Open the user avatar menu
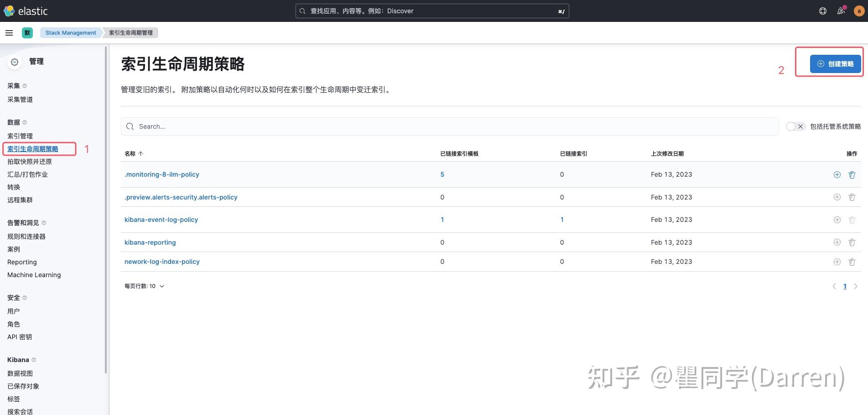 click(858, 11)
